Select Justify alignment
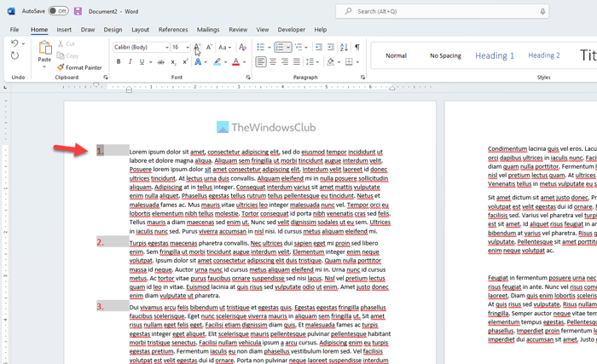This screenshot has height=364, width=597. tap(297, 61)
